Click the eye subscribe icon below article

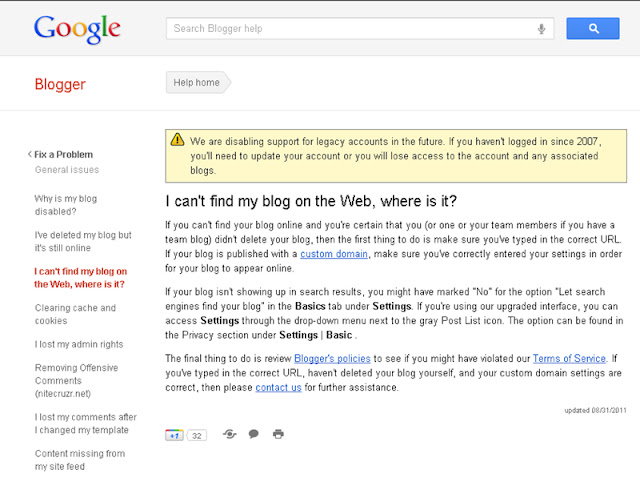[x=230, y=434]
